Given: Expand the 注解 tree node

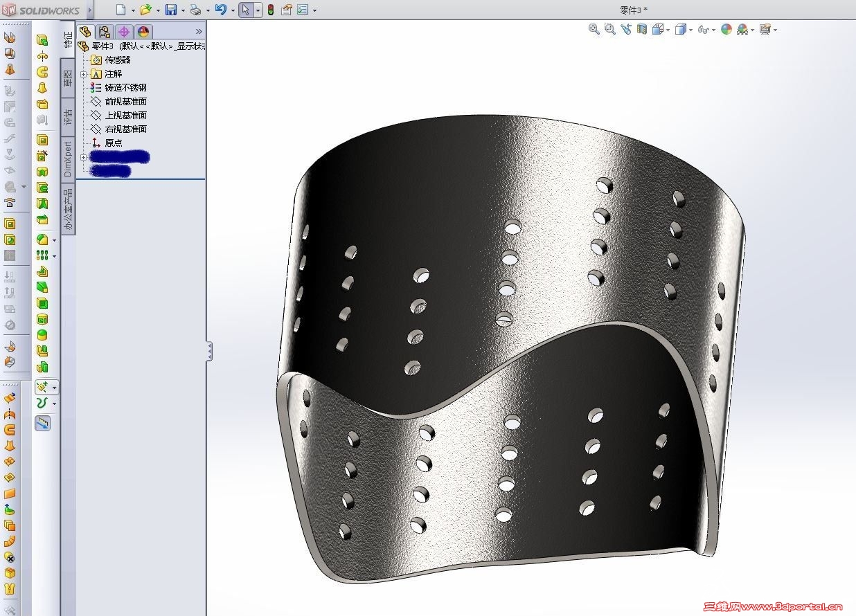Looking at the screenshot, I should (83, 74).
